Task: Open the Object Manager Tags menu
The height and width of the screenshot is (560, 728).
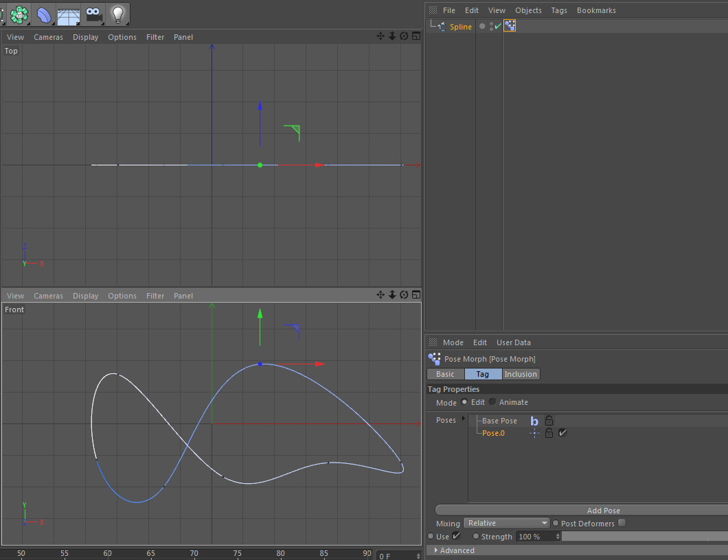Action: click(559, 10)
